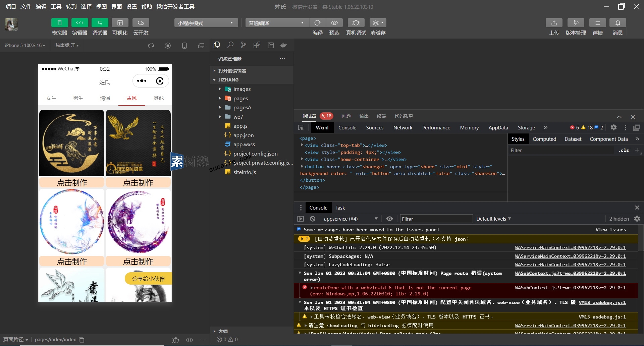
Task: Expand the top-tab view node
Action: click(302, 145)
